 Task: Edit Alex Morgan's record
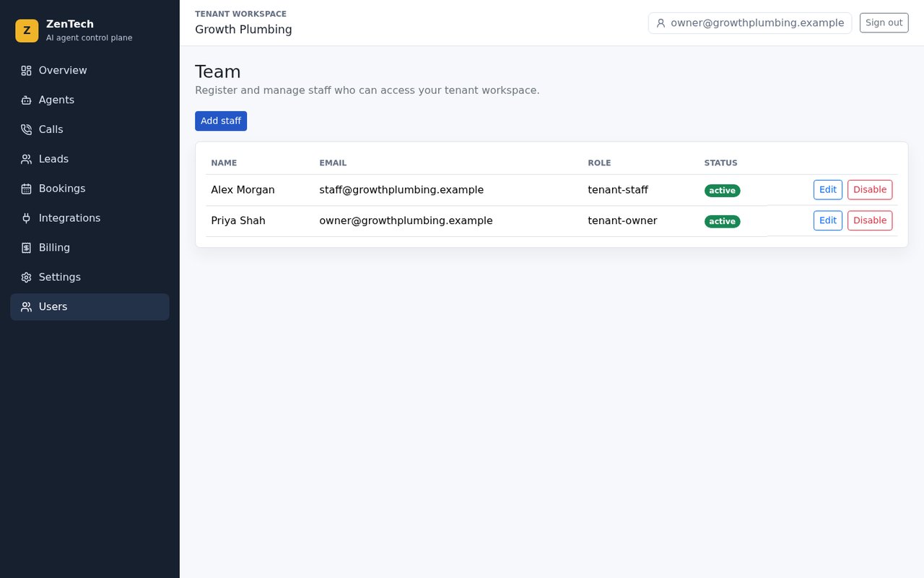coord(828,190)
